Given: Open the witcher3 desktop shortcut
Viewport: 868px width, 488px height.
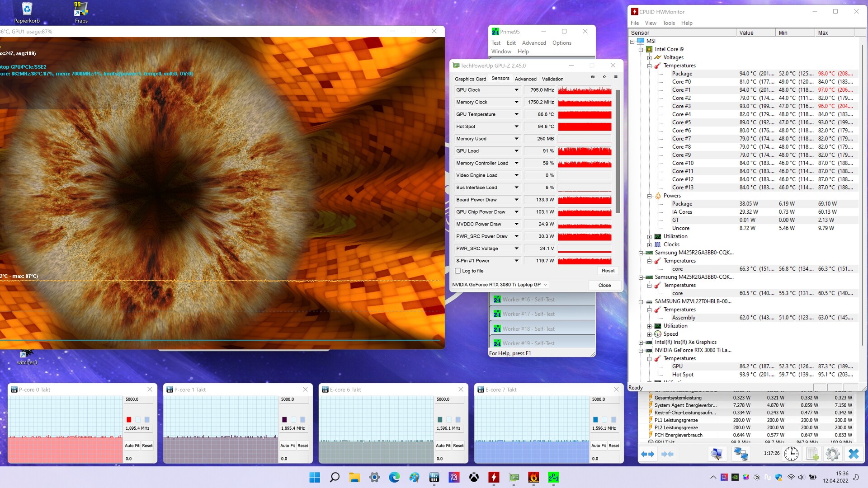Looking at the screenshot, I should 27,357.
